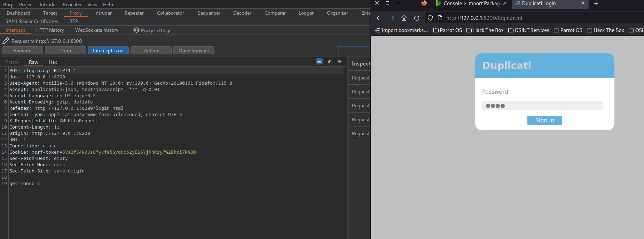Switch to the HTTP history tab

pos(50,30)
